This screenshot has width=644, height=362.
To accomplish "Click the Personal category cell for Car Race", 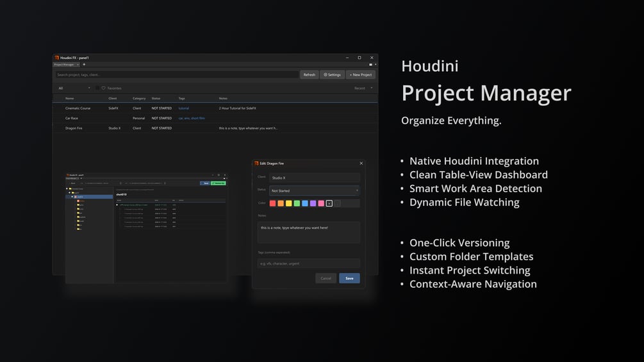I will (x=138, y=118).
